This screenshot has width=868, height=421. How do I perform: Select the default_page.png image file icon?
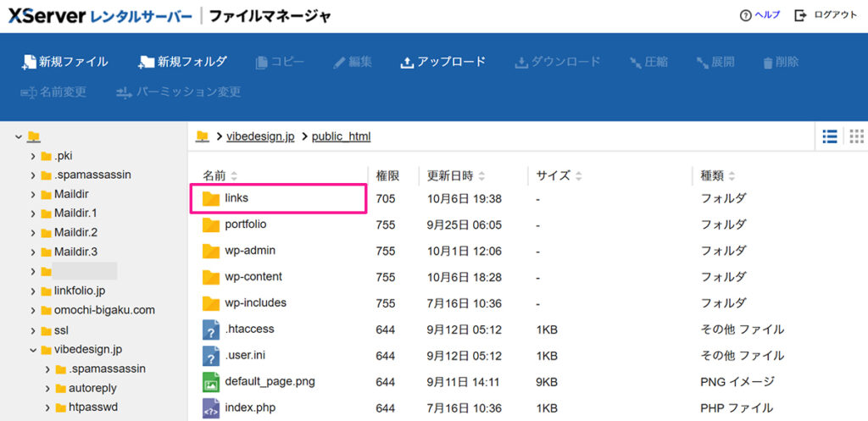(211, 382)
